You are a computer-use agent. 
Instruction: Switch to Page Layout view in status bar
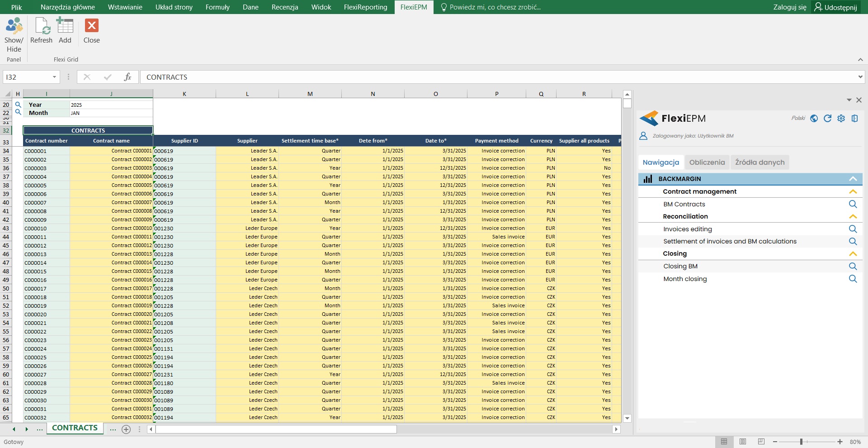(x=743, y=442)
